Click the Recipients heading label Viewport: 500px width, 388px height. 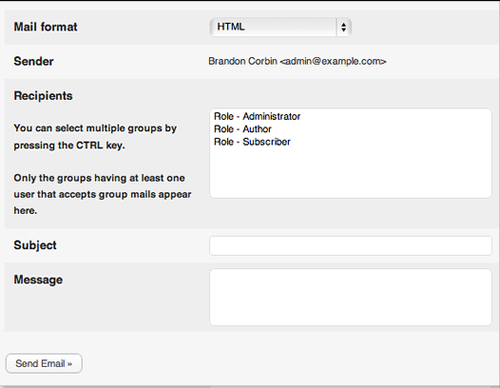click(x=43, y=96)
